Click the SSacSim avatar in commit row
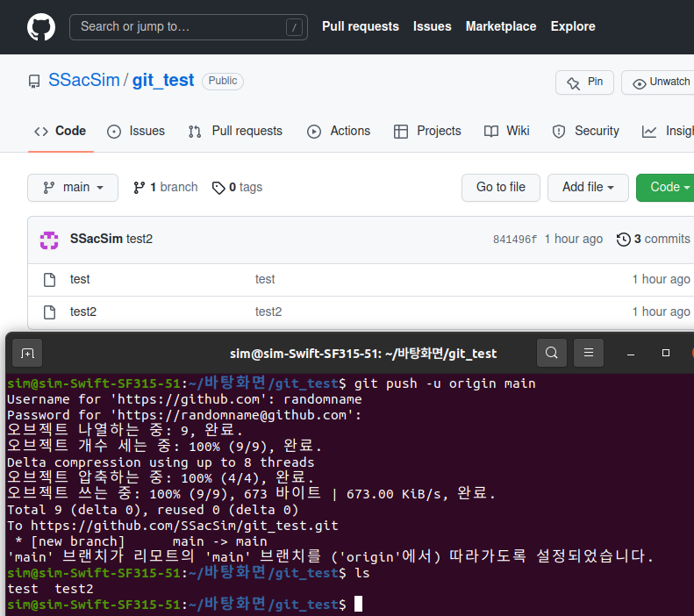Screen dimensions: 694x616 (49, 240)
